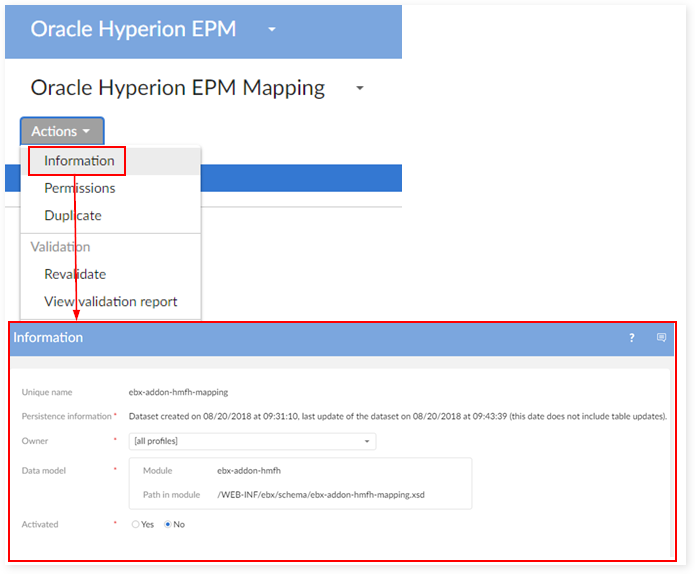Set Activated to Yes
Screen dimensions: 695x574
[135, 524]
